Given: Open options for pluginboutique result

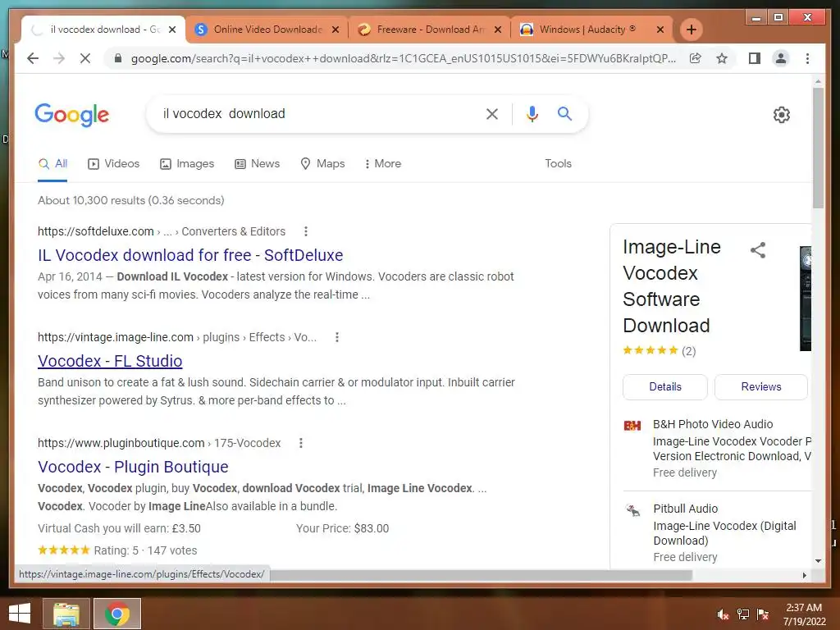Looking at the screenshot, I should point(301,443).
